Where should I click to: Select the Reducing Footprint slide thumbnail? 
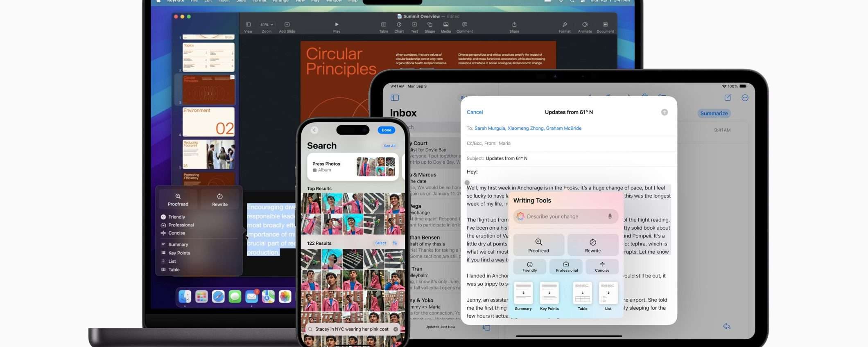(x=208, y=154)
